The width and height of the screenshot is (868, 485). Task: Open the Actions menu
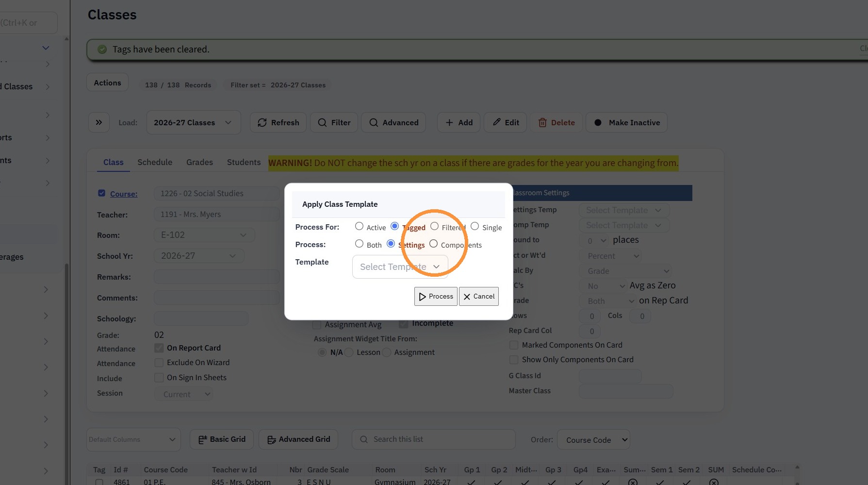107,83
